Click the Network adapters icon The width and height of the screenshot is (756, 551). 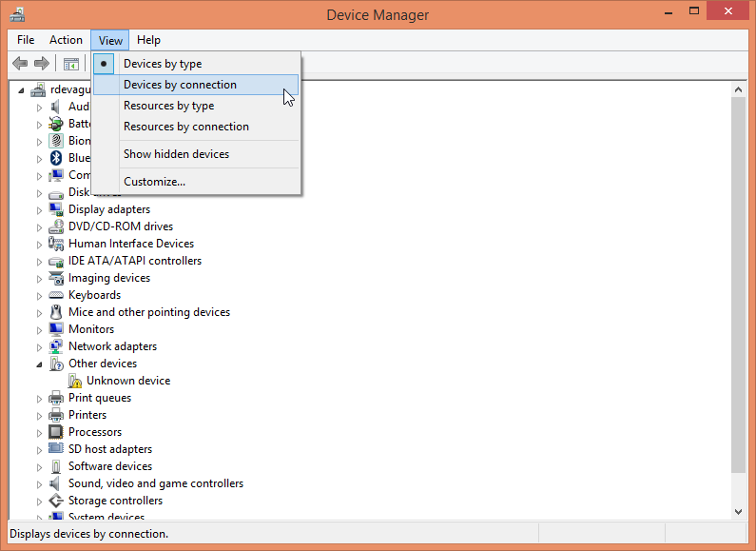[56, 346]
